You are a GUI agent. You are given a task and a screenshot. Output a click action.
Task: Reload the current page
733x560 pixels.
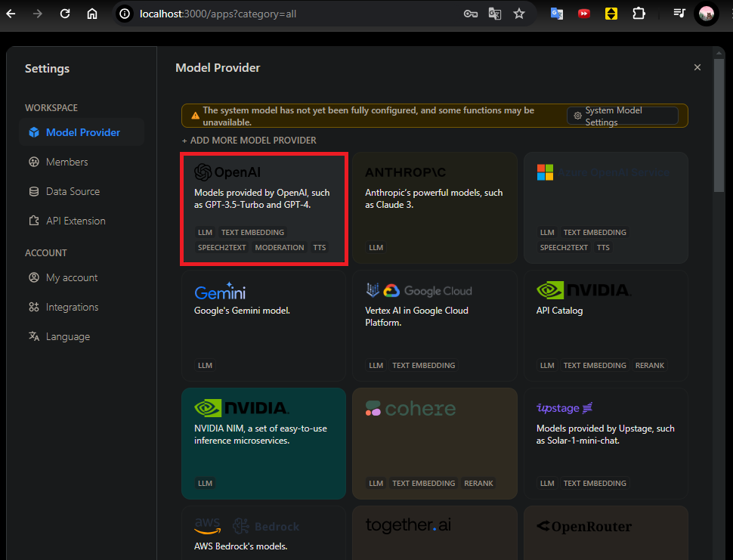click(65, 14)
